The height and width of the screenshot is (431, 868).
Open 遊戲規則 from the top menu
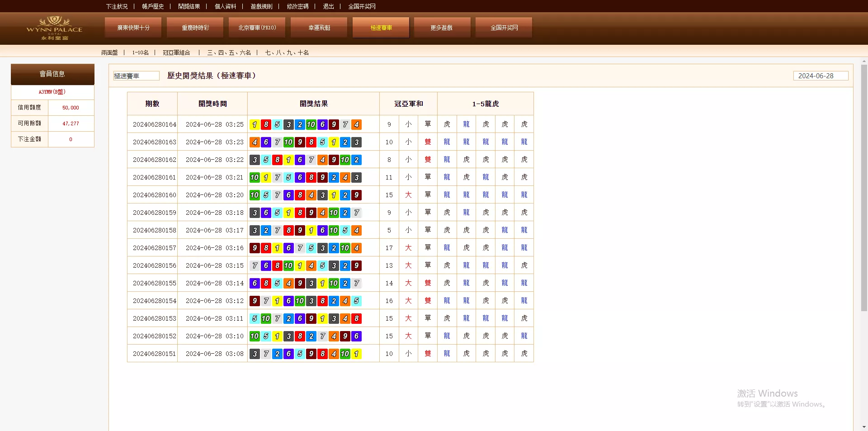click(x=260, y=6)
